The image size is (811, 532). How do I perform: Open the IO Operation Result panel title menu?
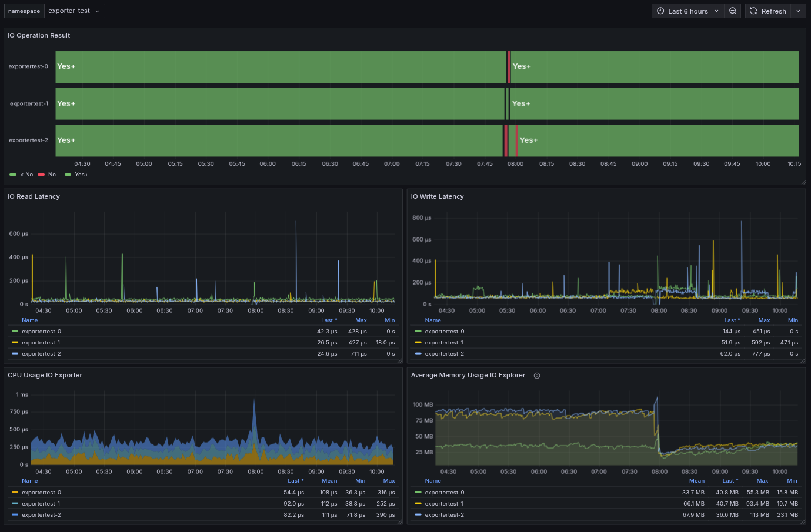(x=39, y=35)
